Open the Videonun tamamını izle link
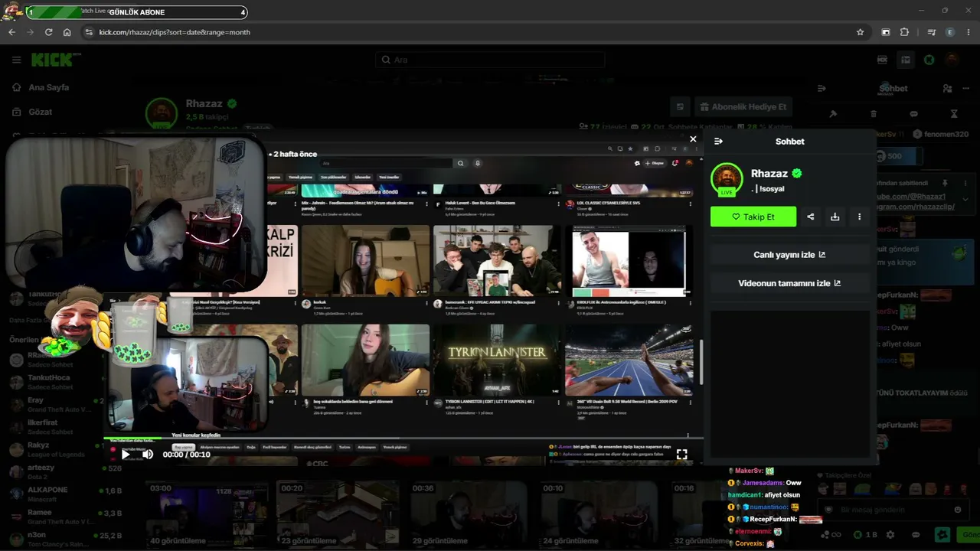 pos(789,283)
